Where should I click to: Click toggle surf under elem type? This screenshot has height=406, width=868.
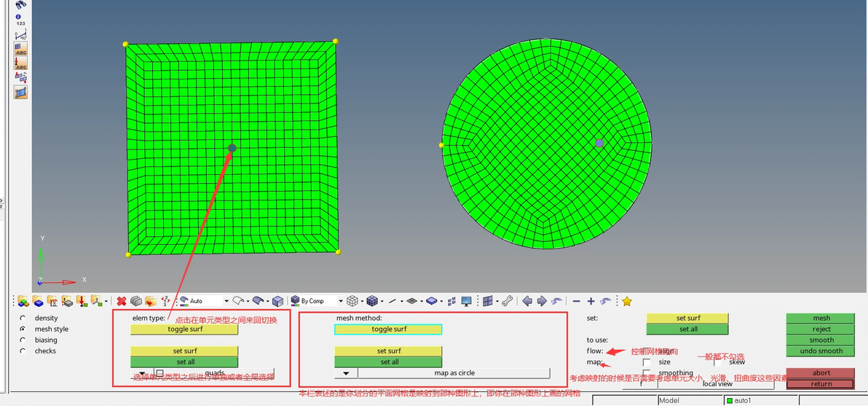[x=184, y=329]
